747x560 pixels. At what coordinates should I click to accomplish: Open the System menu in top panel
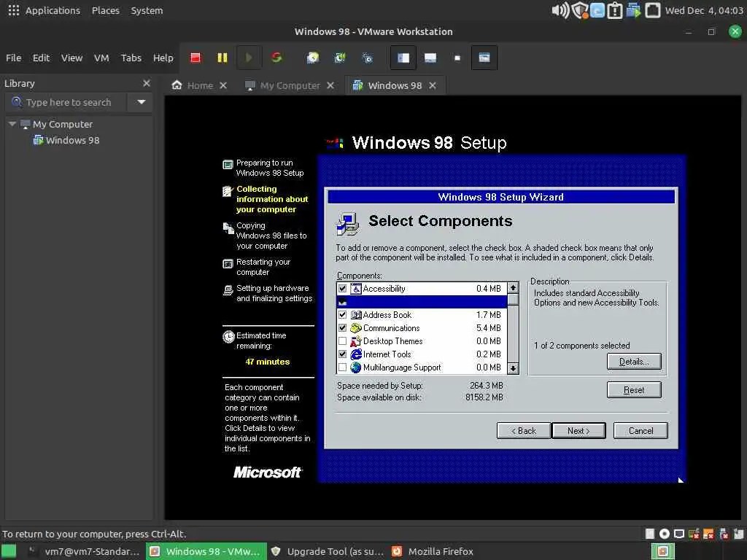[x=147, y=10]
